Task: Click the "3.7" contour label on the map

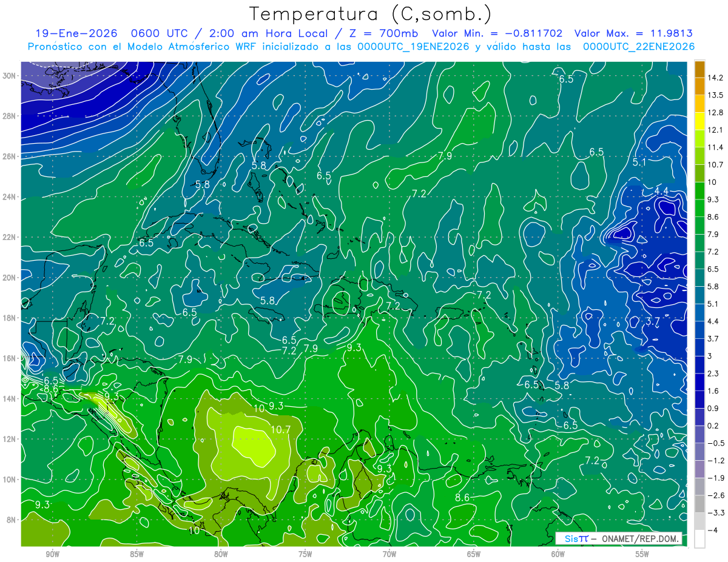Action: 652,321
